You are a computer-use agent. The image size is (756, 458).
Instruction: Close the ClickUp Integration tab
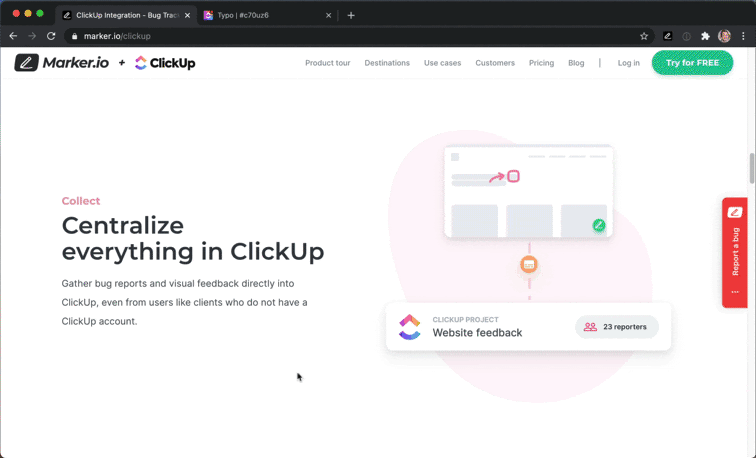[187, 15]
